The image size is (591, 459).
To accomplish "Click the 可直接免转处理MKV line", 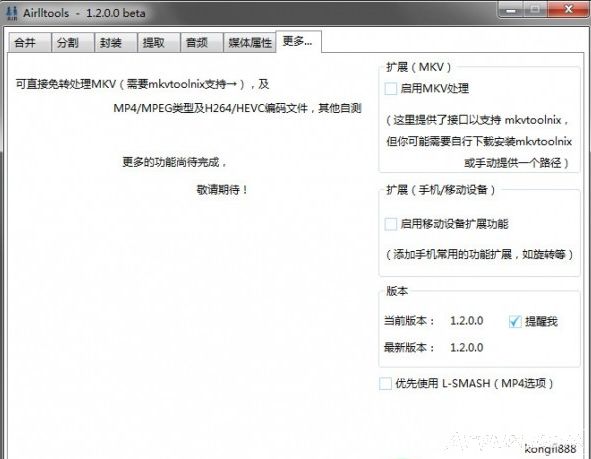I will (142, 84).
